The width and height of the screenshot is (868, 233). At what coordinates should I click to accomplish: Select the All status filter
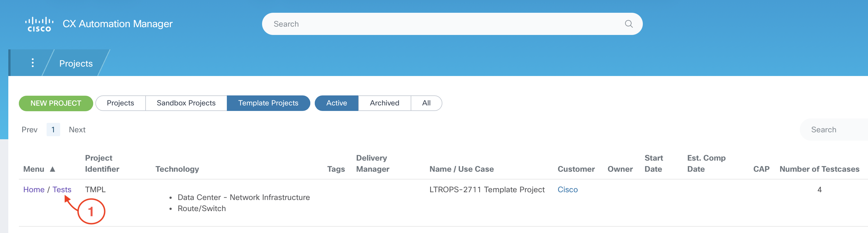(426, 103)
